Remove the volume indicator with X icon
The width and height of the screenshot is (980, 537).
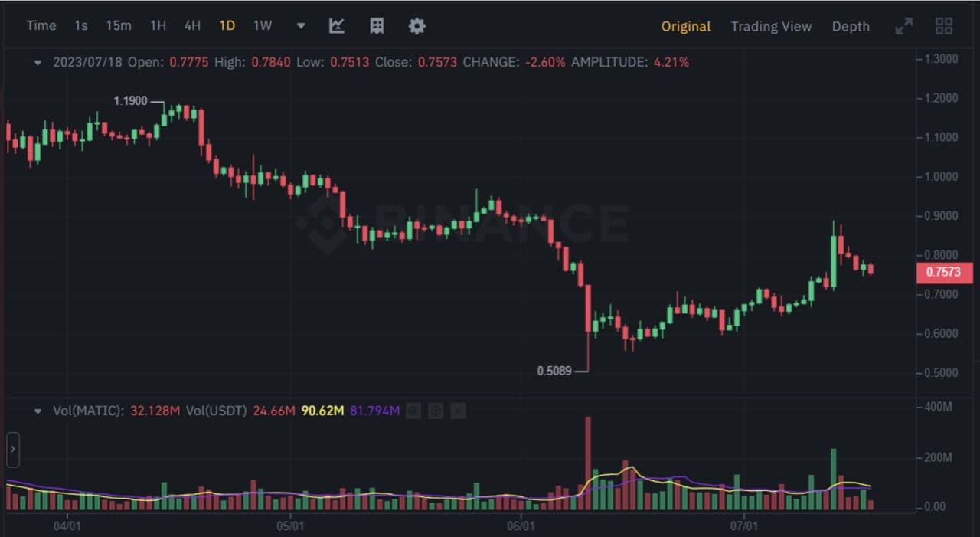pos(457,411)
